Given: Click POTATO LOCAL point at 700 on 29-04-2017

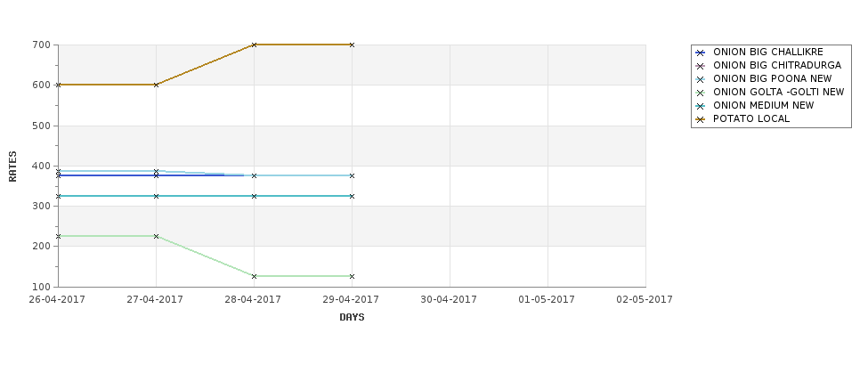Looking at the screenshot, I should tap(352, 45).
